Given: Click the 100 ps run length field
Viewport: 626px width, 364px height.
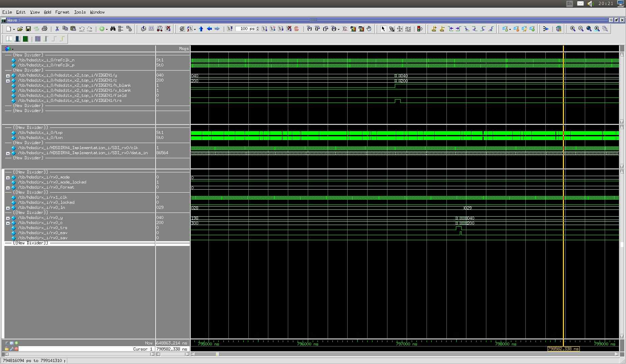Looking at the screenshot, I should coord(245,29).
